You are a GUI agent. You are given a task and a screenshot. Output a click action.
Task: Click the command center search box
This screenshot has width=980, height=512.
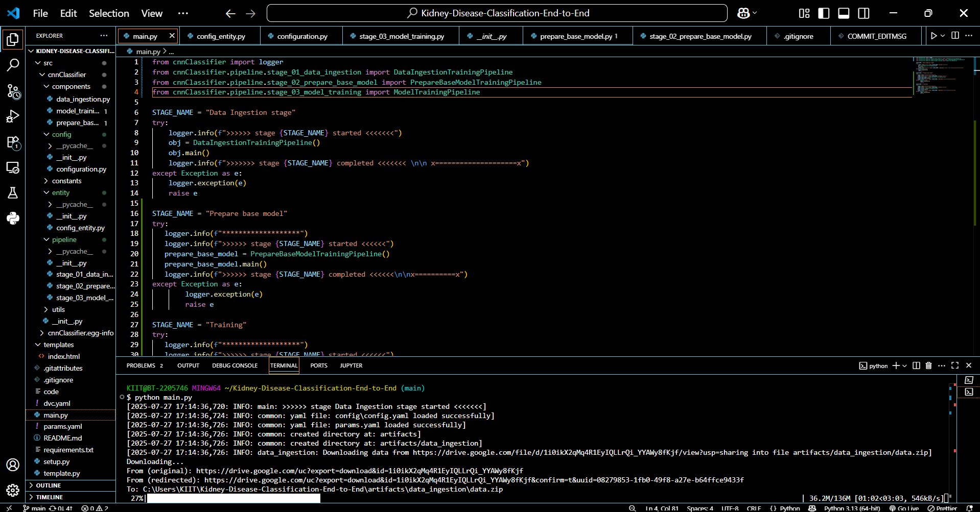[x=497, y=13]
